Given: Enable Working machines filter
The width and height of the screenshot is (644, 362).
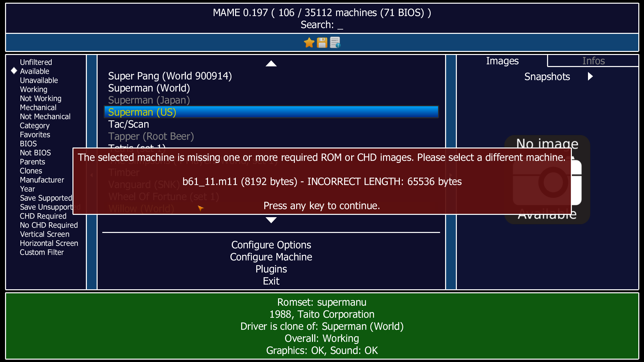Looking at the screenshot, I should point(33,90).
